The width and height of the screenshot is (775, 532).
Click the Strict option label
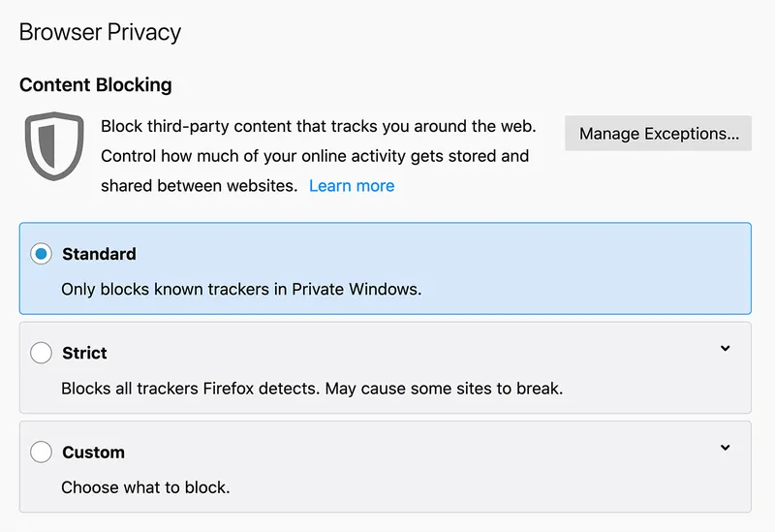(x=84, y=353)
